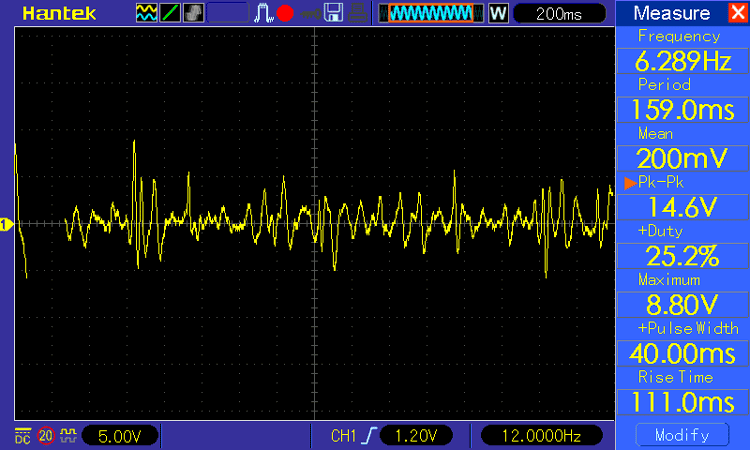Click the gray persistence display icon

click(194, 13)
